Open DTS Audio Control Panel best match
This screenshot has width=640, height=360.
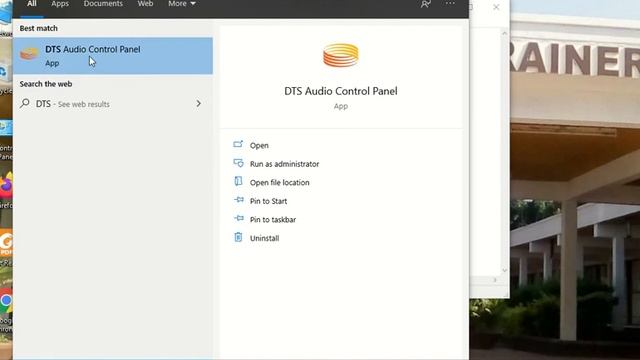pos(113,56)
